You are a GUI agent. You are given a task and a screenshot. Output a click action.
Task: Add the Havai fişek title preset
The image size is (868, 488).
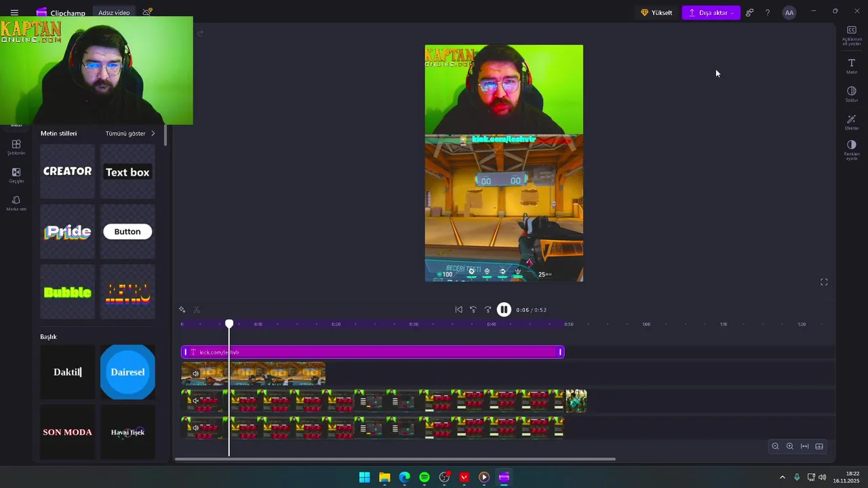127,432
